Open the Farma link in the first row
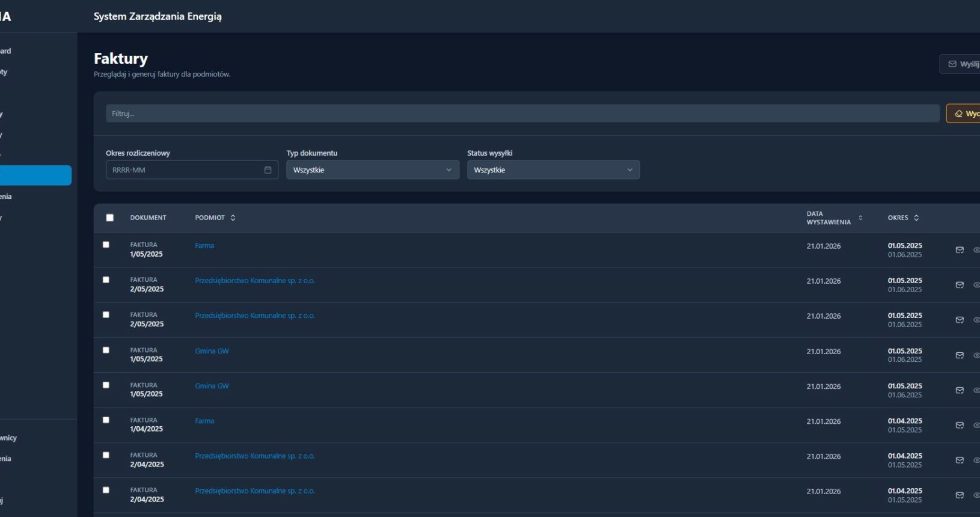Image resolution: width=980 pixels, height=517 pixels. pos(204,246)
